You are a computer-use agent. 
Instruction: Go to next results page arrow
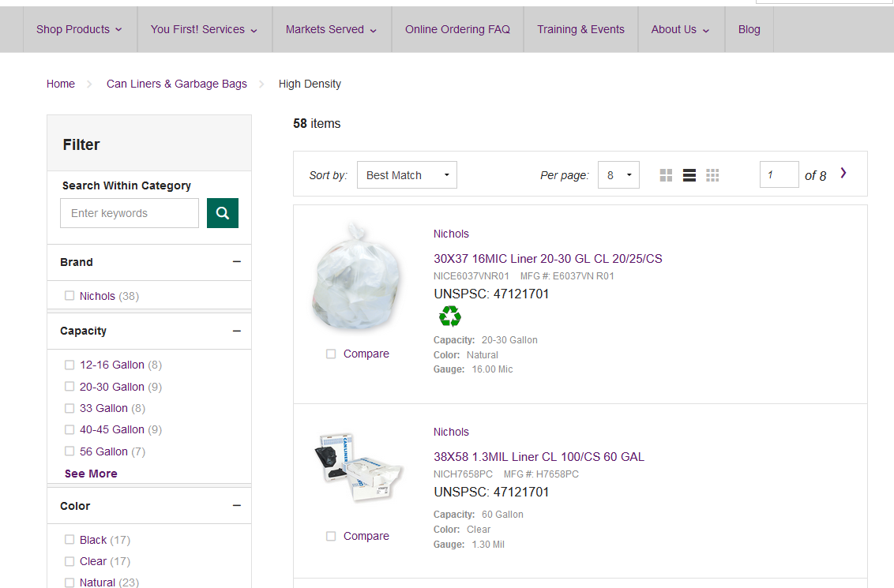coord(843,173)
